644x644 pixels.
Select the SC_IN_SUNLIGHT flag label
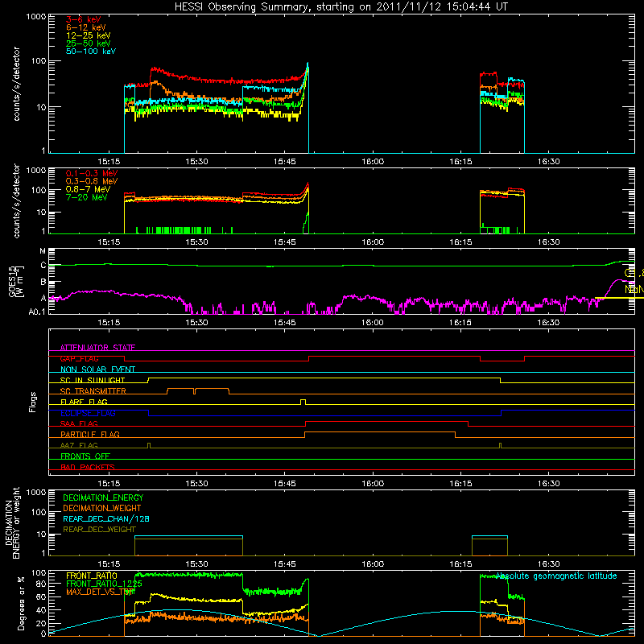click(93, 380)
